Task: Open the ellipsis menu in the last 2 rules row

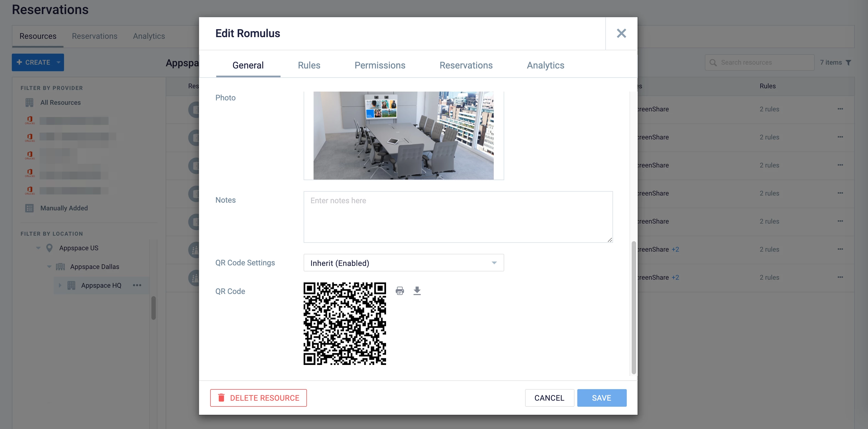Action: pos(840,277)
